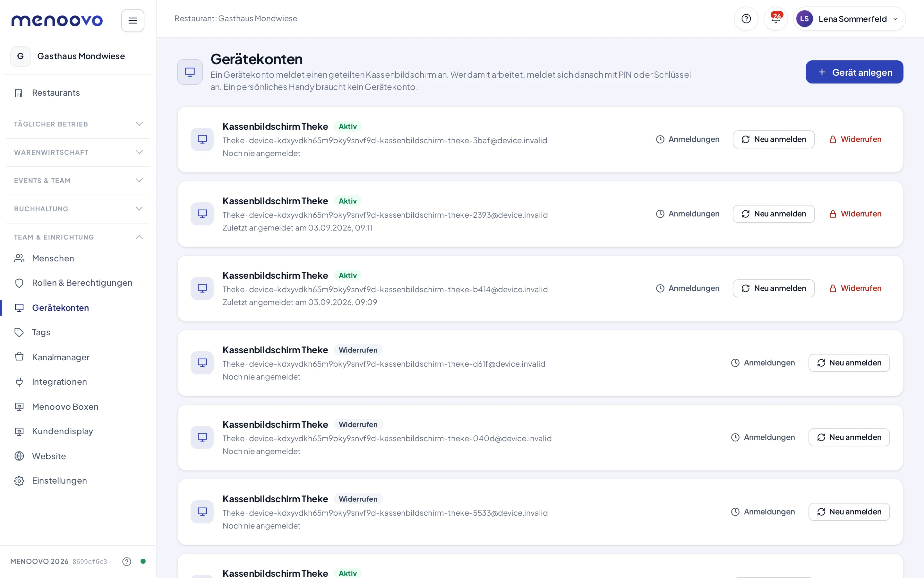Expand the Täglicher Betrieb section

78,124
